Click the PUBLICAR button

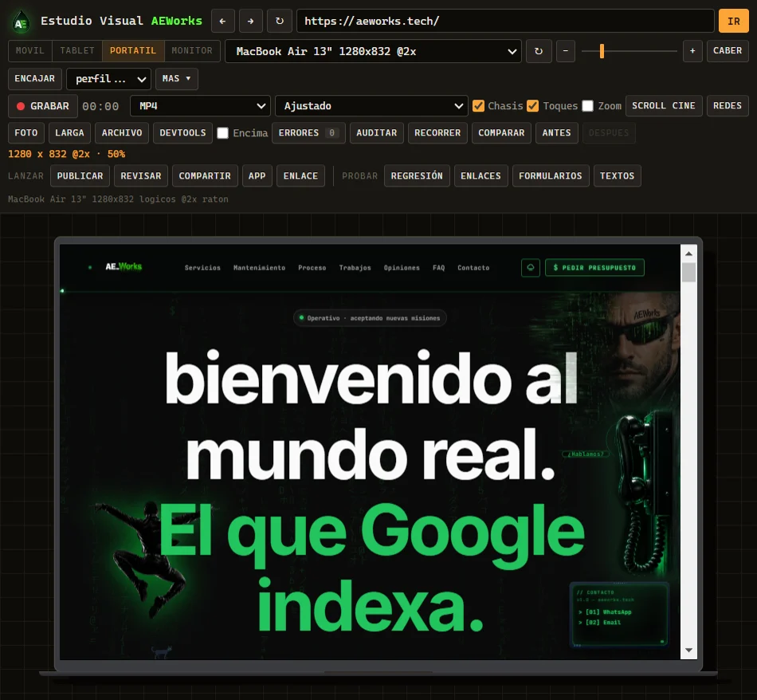[x=80, y=176]
